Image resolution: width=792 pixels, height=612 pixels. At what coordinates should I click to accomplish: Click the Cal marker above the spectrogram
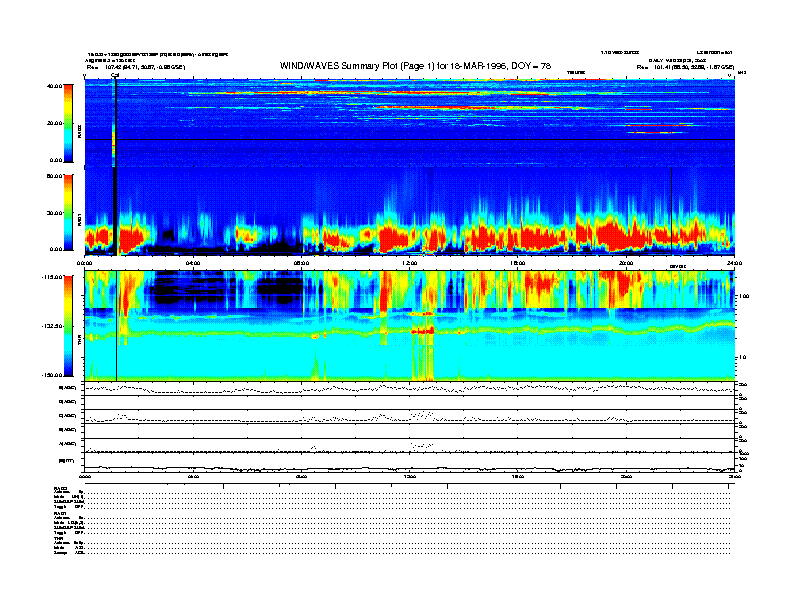coord(115,76)
